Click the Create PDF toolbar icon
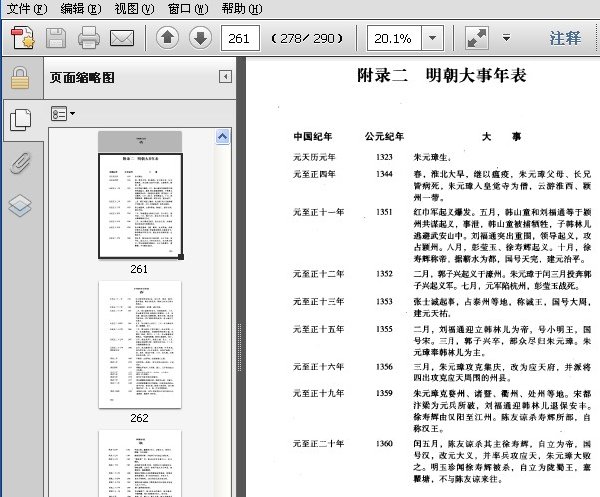Viewport: 600px width, 497px height. point(22,38)
